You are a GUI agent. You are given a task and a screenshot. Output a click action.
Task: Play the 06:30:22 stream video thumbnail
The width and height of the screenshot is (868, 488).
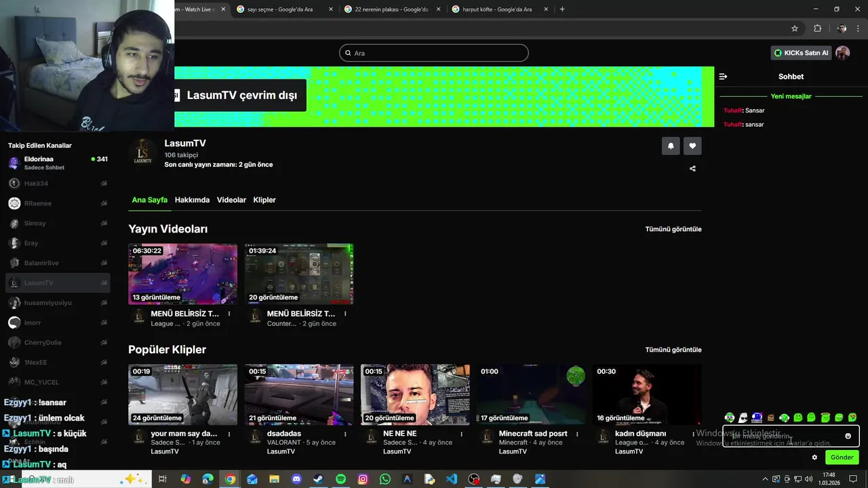point(183,274)
